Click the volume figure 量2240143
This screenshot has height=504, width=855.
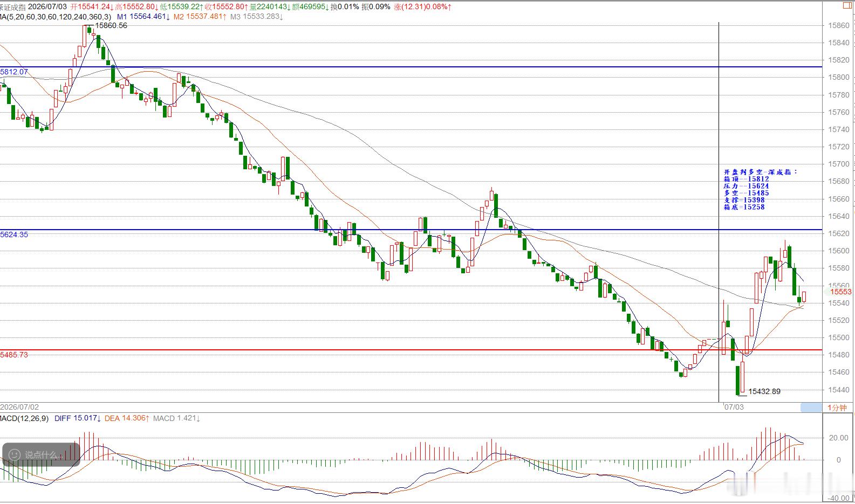pos(270,7)
